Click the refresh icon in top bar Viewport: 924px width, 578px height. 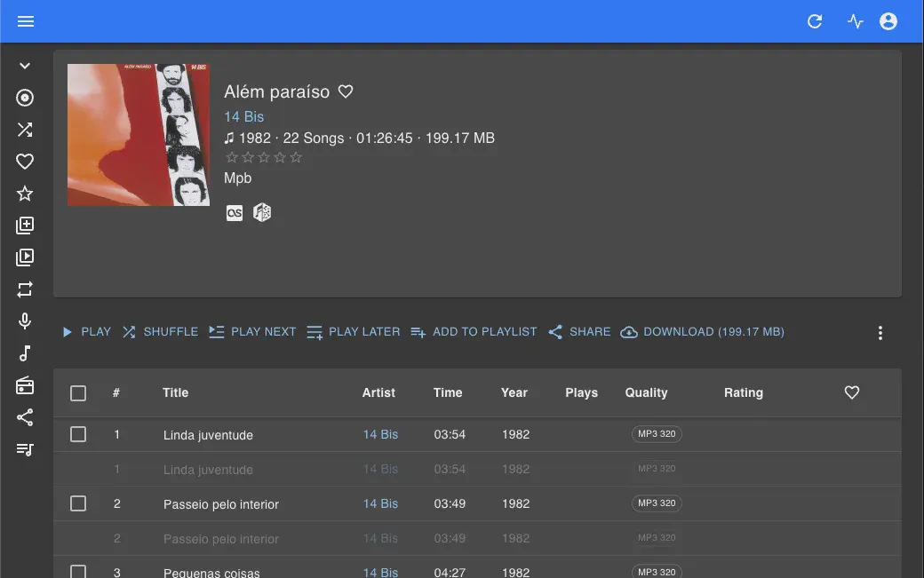coord(815,21)
